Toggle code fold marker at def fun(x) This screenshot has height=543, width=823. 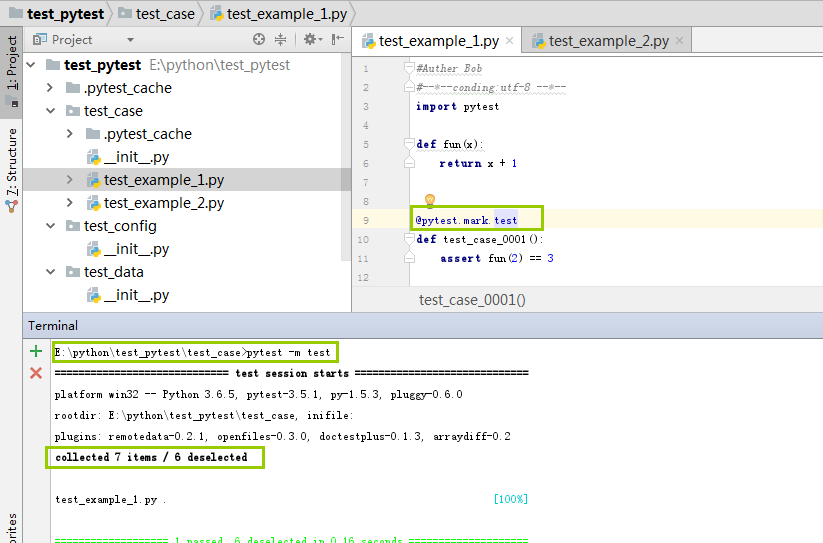click(x=409, y=144)
